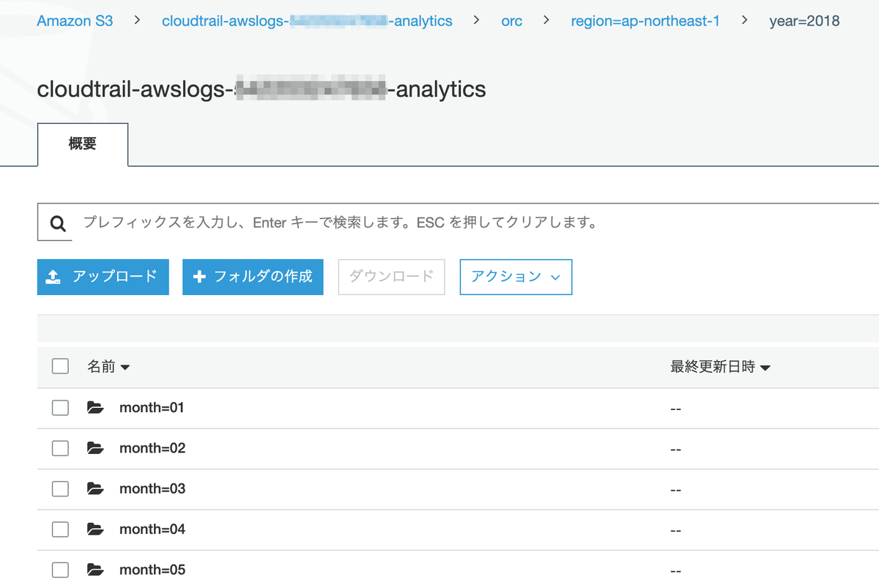Check the box for month=01
This screenshot has height=588, width=879.
point(60,408)
